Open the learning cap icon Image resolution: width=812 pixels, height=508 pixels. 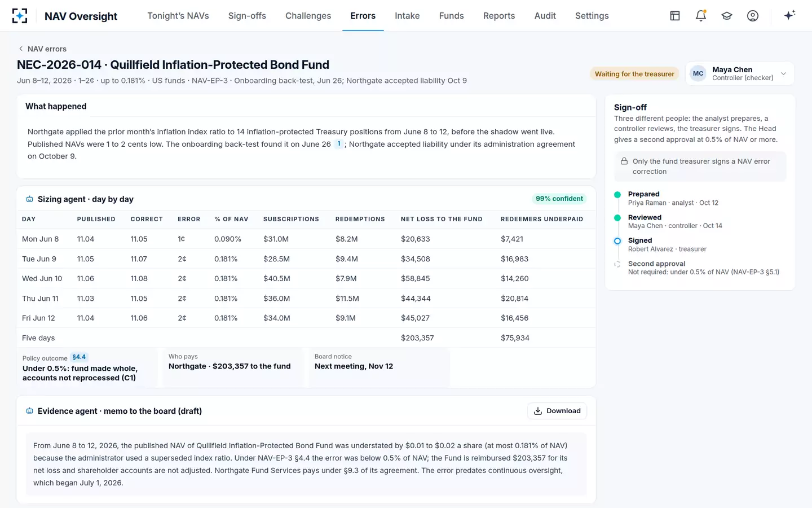727,16
